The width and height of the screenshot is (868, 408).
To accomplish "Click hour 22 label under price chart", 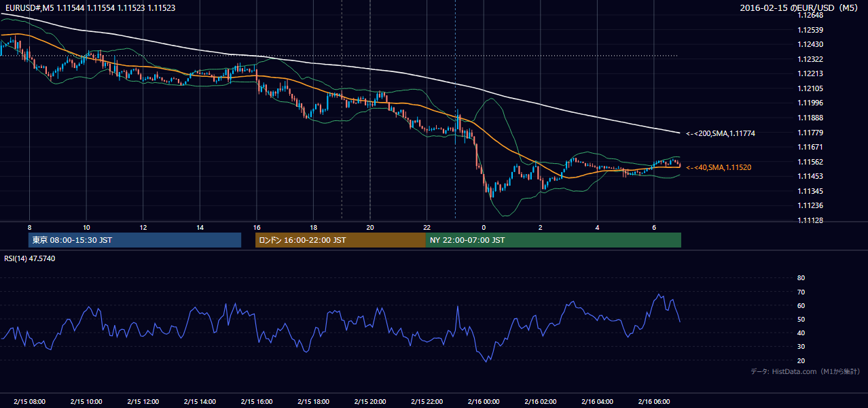I will [427, 227].
